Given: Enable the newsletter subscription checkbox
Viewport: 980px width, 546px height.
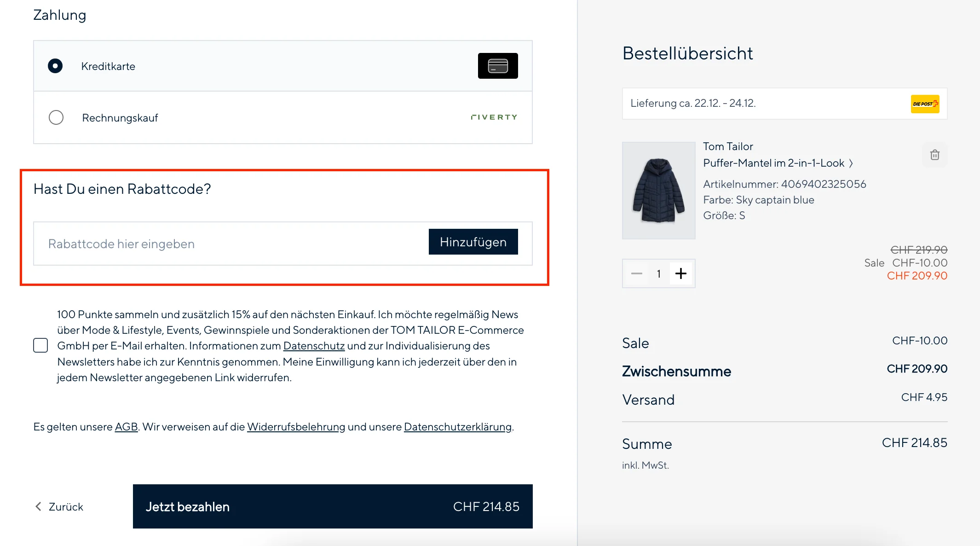Looking at the screenshot, I should coord(40,345).
